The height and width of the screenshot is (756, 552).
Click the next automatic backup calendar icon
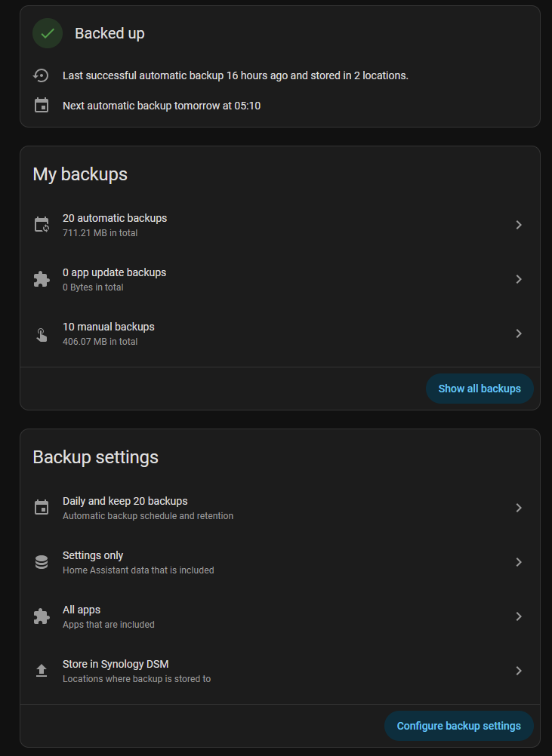point(42,106)
